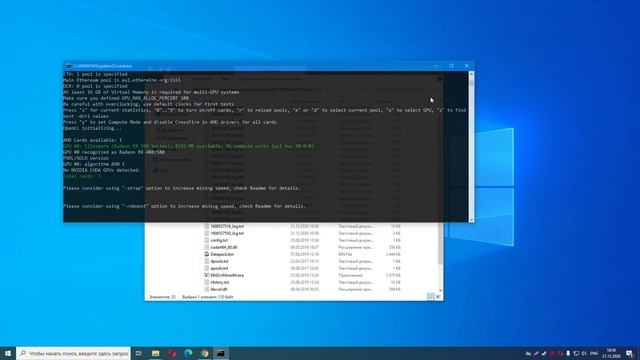640x360 pixels.
Task: Select the Datapack.bin file icon
Action: (x=207, y=254)
